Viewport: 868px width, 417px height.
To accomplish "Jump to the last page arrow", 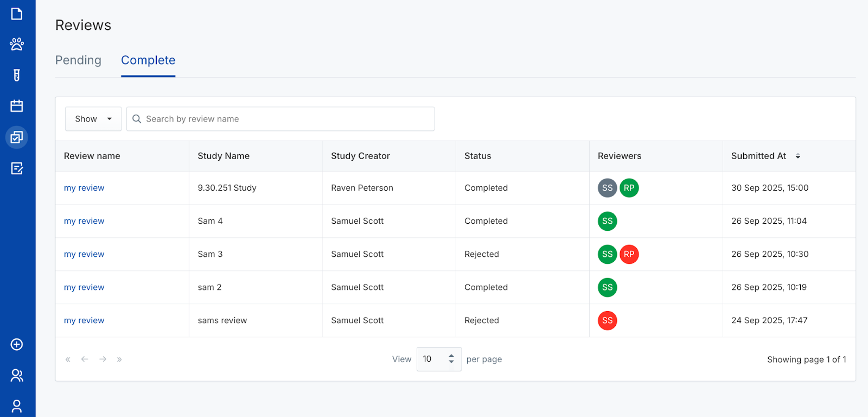I will [119, 359].
